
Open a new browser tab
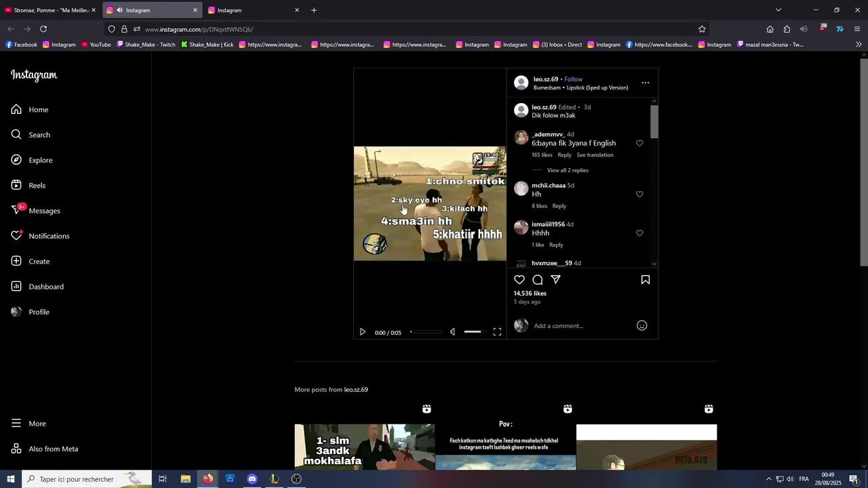pos(314,10)
